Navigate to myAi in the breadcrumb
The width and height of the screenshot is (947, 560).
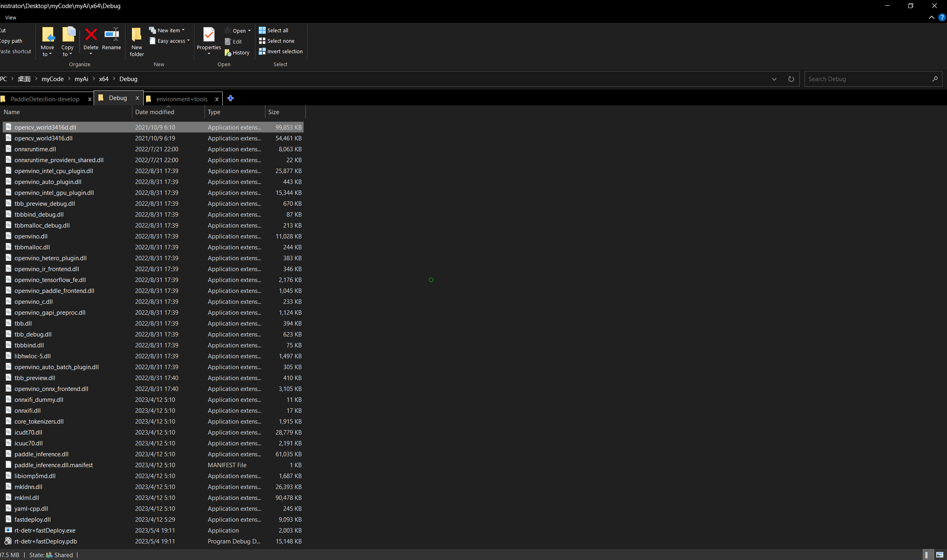(x=82, y=79)
